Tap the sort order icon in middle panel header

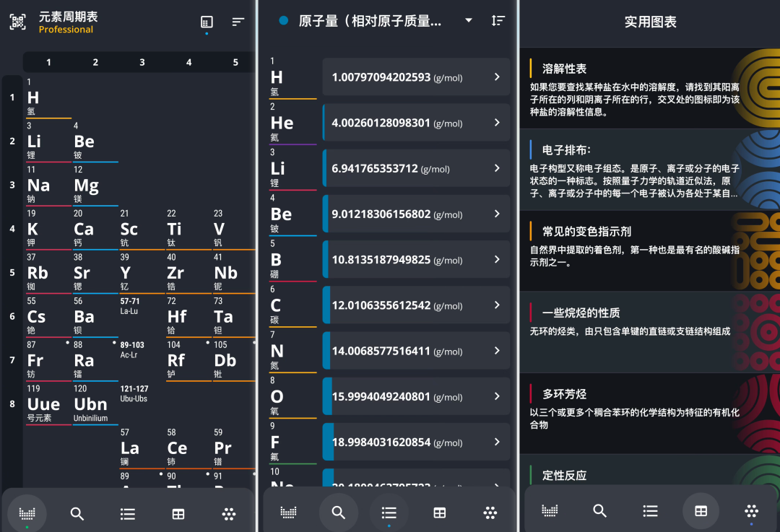tap(498, 20)
